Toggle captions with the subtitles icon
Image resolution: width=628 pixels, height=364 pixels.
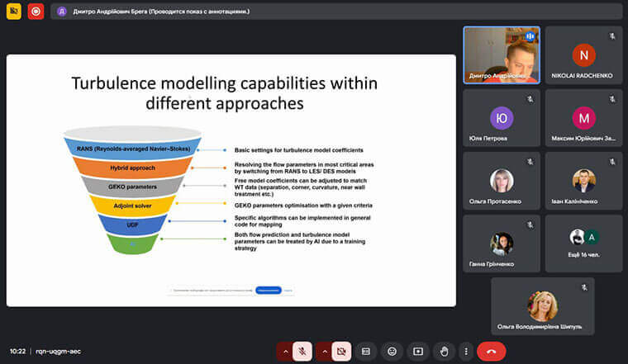(x=366, y=351)
